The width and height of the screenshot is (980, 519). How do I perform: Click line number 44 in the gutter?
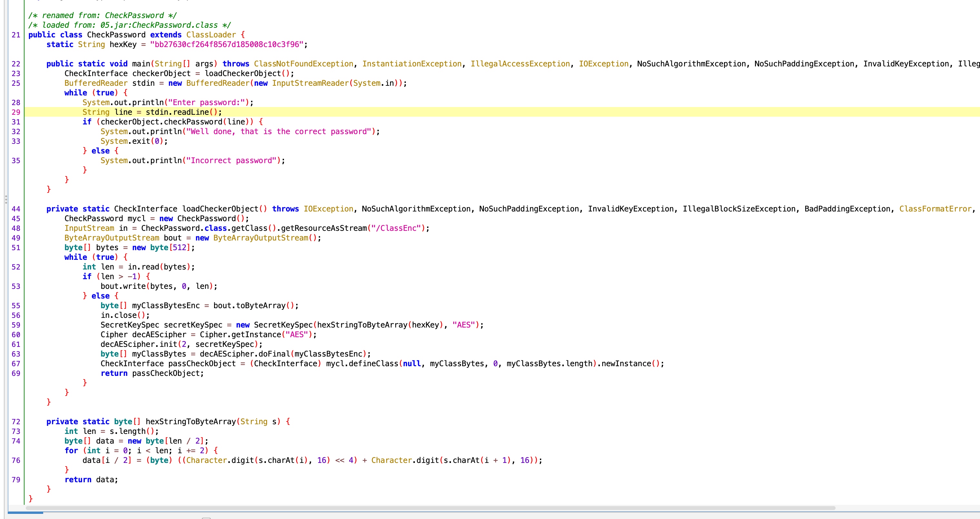pyautogui.click(x=15, y=209)
